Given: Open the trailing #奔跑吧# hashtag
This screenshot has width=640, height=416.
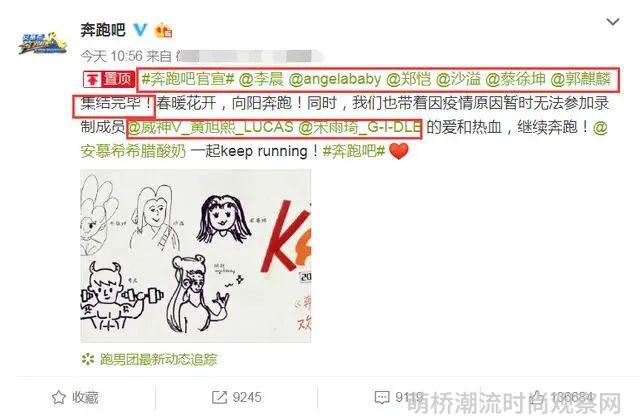Looking at the screenshot, I should (354, 151).
